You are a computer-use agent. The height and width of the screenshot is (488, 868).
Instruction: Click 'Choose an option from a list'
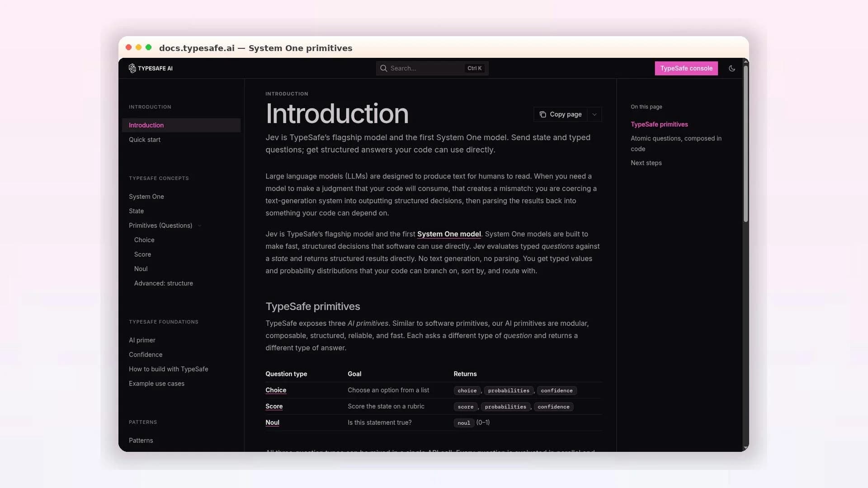pyautogui.click(x=388, y=390)
